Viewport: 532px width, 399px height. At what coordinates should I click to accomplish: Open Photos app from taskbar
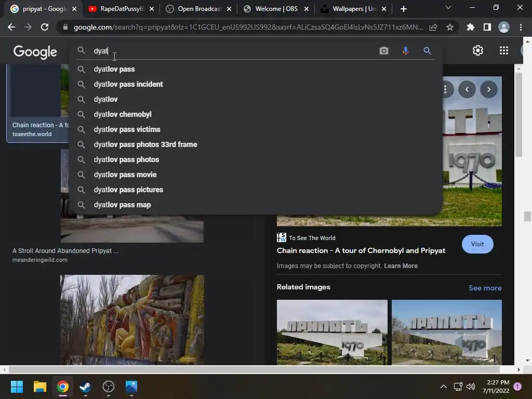point(131,387)
